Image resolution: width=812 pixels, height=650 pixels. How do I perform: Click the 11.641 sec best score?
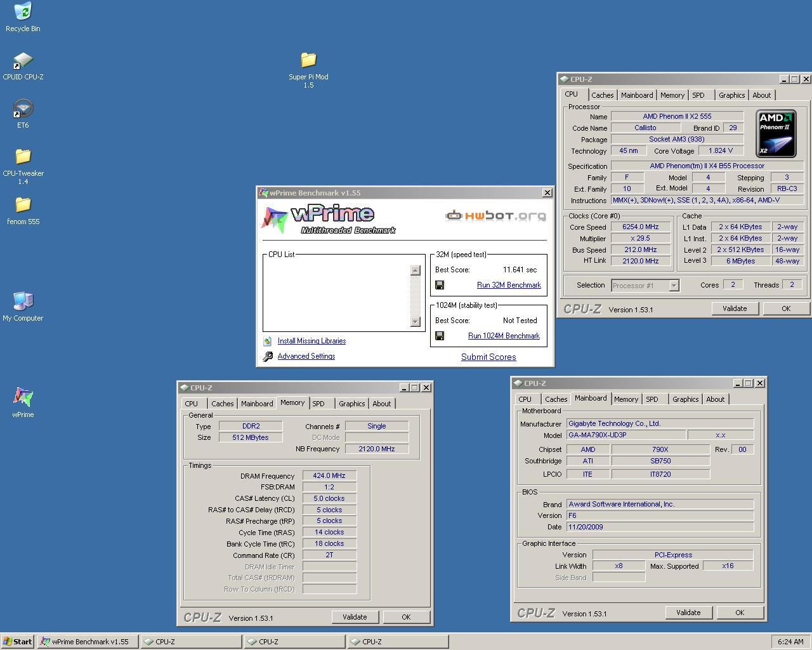[520, 270]
